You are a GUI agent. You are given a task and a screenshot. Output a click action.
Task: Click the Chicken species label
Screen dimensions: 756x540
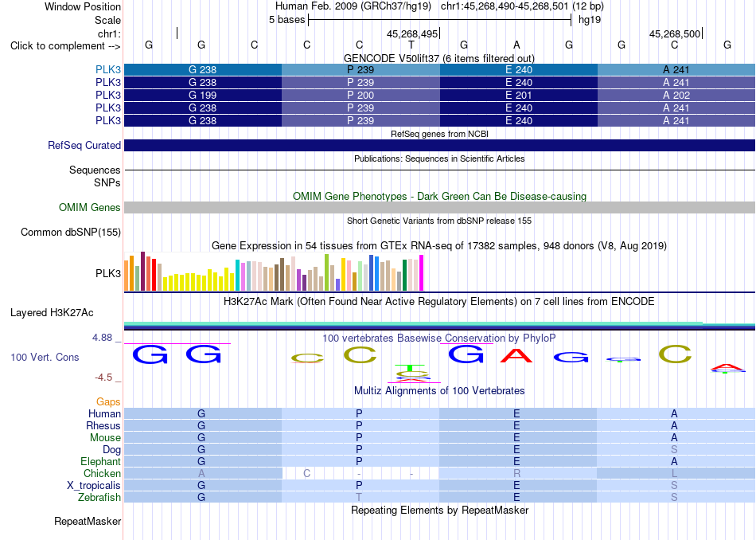tap(102, 473)
